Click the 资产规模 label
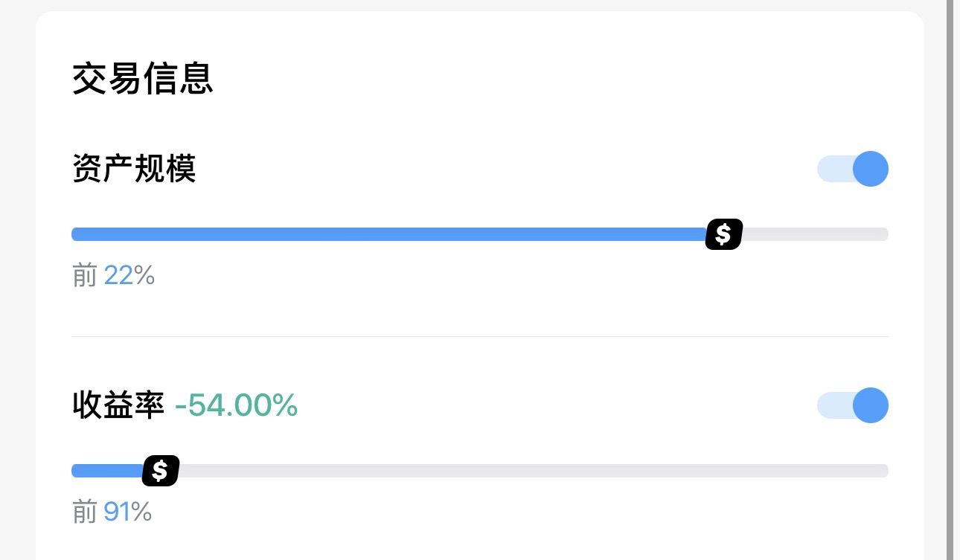 tap(134, 169)
